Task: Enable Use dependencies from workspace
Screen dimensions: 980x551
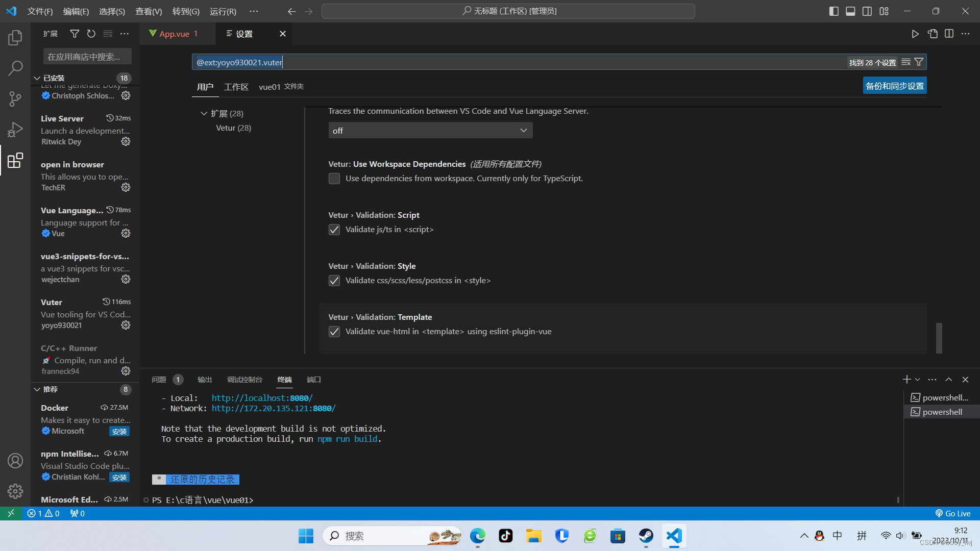Action: 334,178
